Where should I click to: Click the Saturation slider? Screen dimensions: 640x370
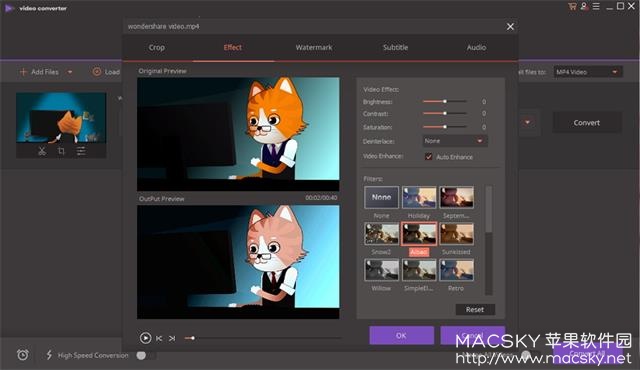point(445,127)
